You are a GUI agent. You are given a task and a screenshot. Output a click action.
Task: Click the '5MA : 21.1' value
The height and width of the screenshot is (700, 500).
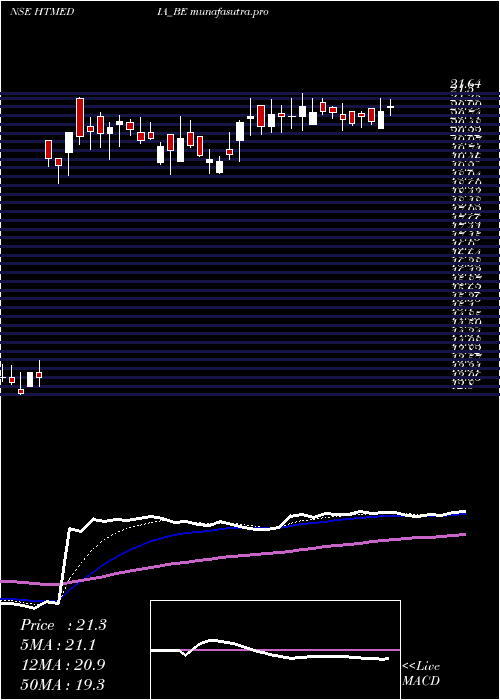tap(58, 644)
